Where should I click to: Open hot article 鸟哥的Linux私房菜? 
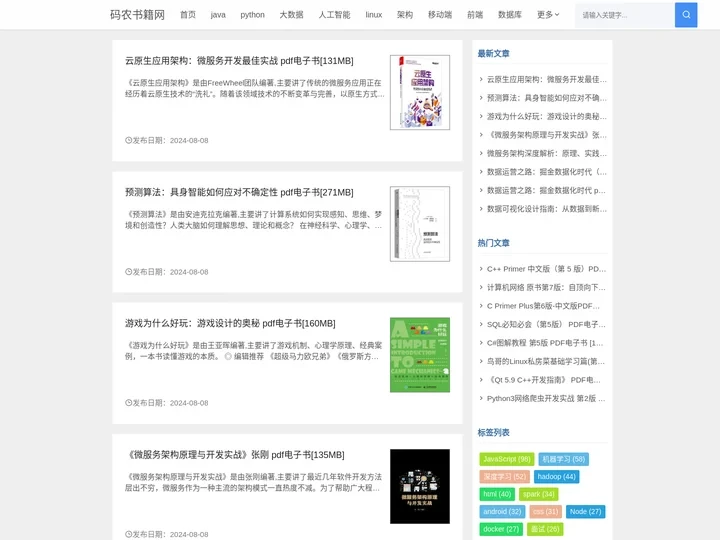pos(546,361)
